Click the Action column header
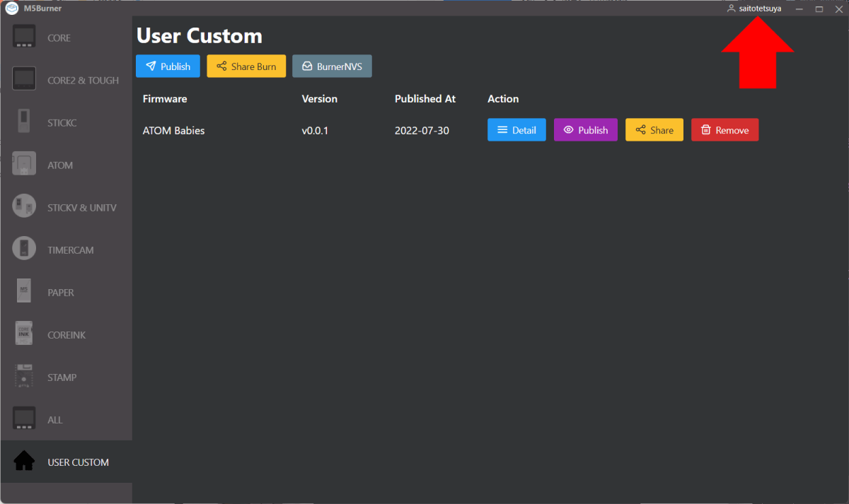849x504 pixels. pyautogui.click(x=503, y=99)
